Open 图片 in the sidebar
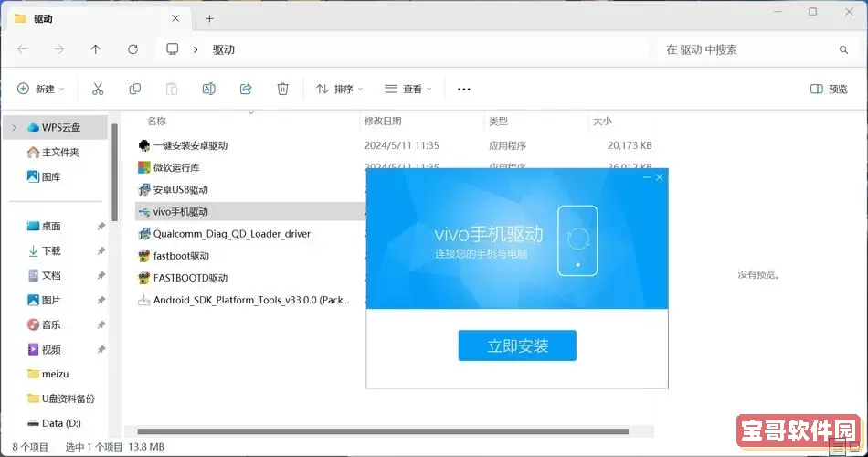 point(44,300)
